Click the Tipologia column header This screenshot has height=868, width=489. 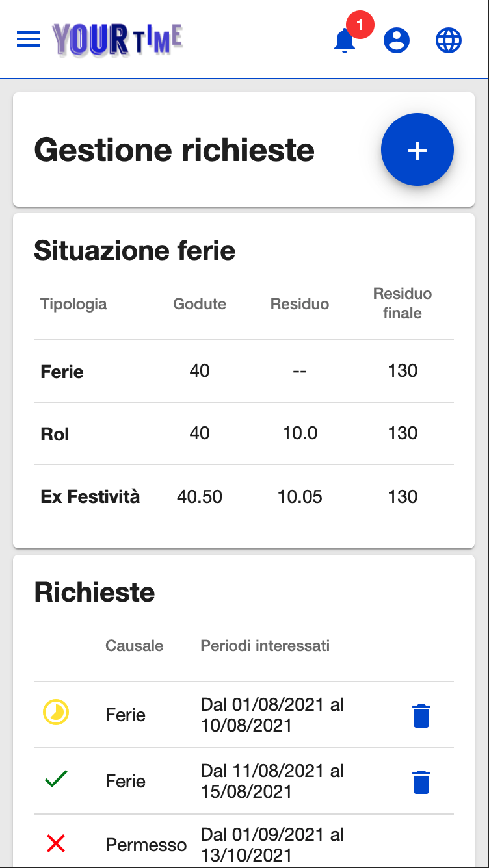pyautogui.click(x=73, y=304)
